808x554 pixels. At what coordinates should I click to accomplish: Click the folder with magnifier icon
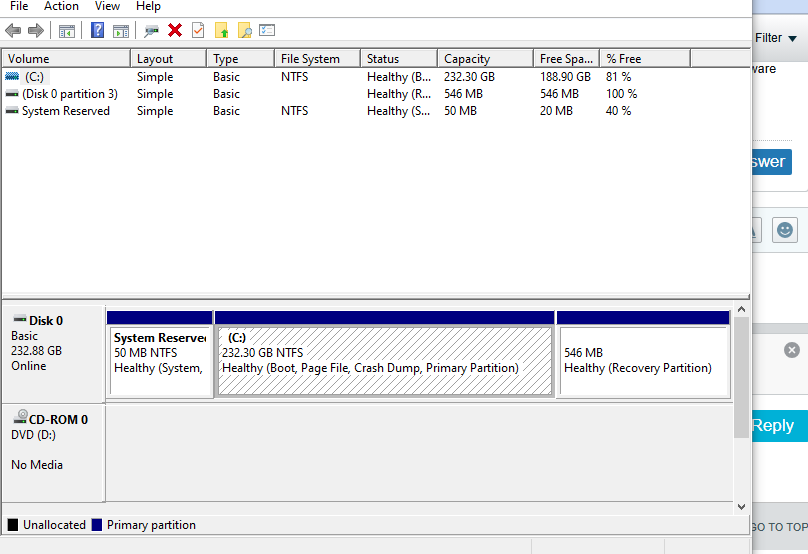coord(244,30)
